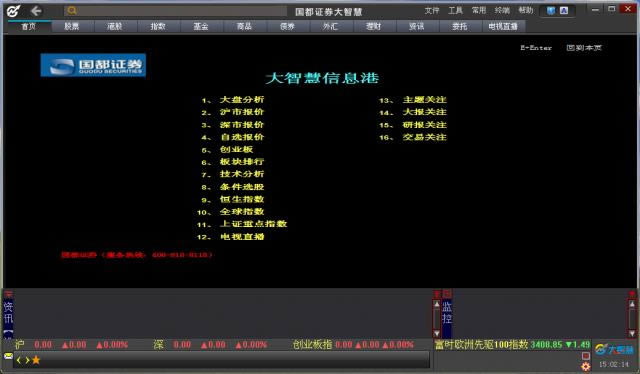Toggle the 资讯 news panel tab
640x374 pixels.
pyautogui.click(x=8, y=312)
